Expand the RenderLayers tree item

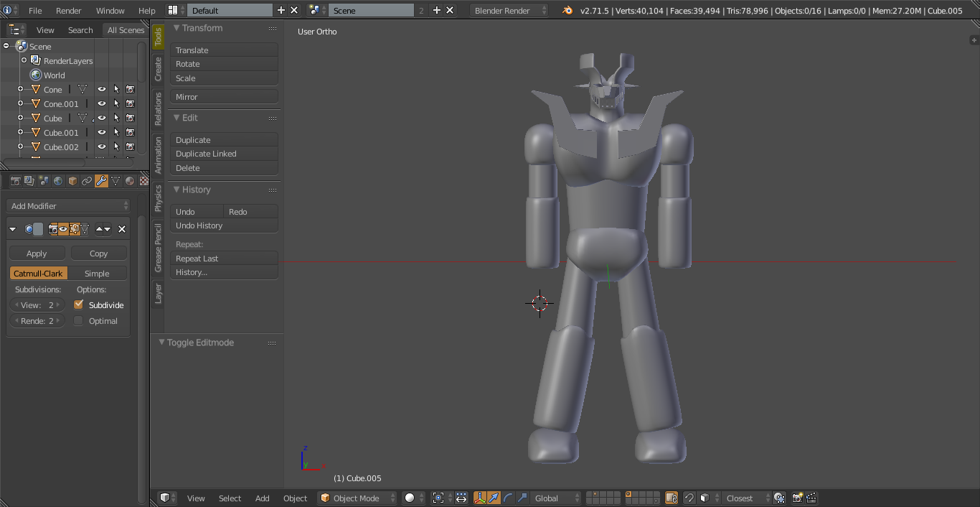pos(24,60)
